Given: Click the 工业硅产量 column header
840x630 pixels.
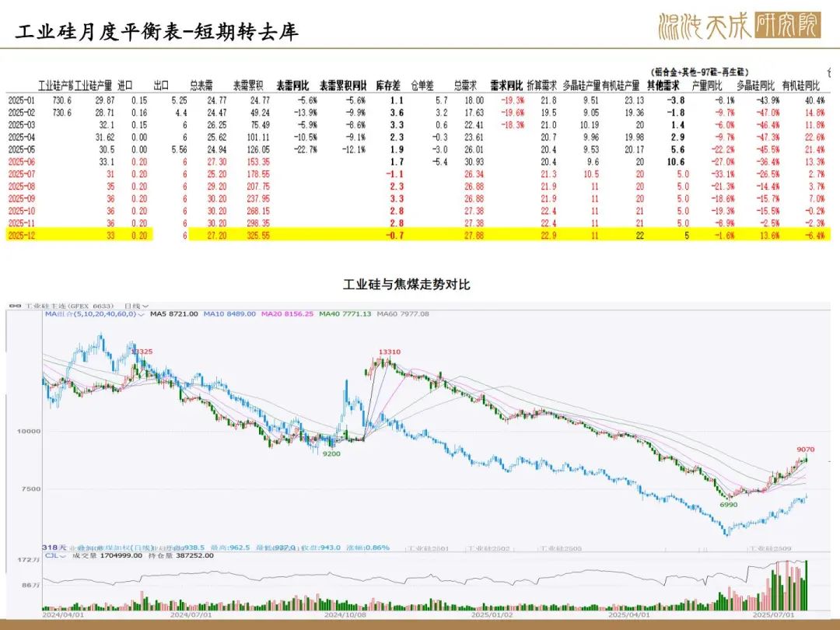Looking at the screenshot, I should (93, 86).
